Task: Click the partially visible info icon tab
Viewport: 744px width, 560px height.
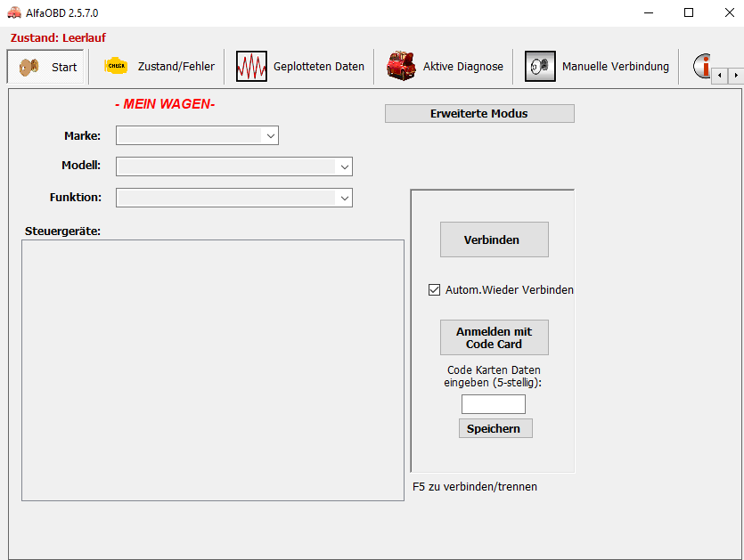Action: (x=702, y=66)
